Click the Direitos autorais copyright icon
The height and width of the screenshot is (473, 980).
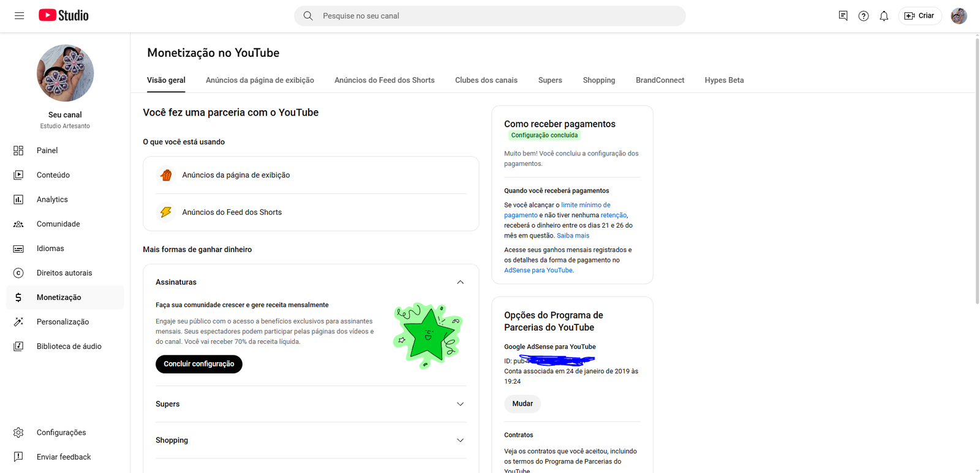[18, 273]
